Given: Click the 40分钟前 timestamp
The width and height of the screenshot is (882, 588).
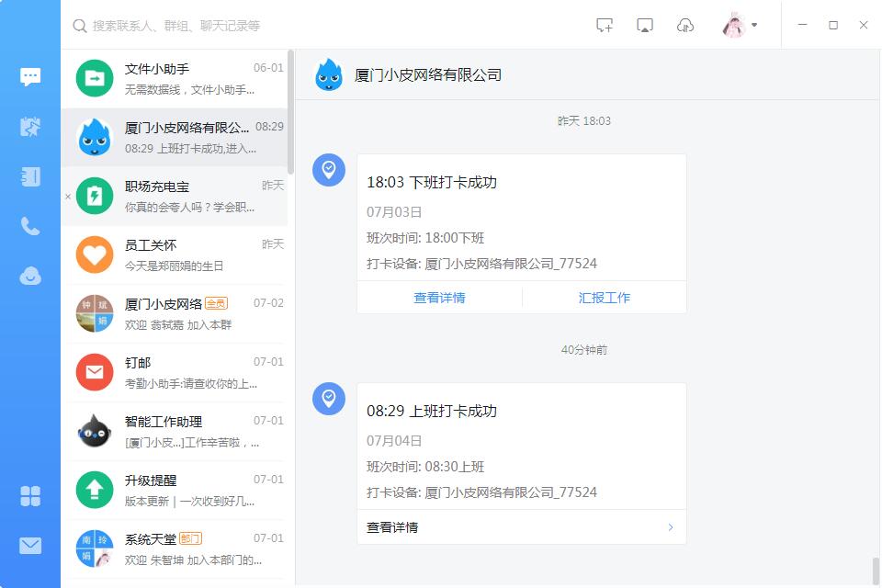Looking at the screenshot, I should (584, 350).
